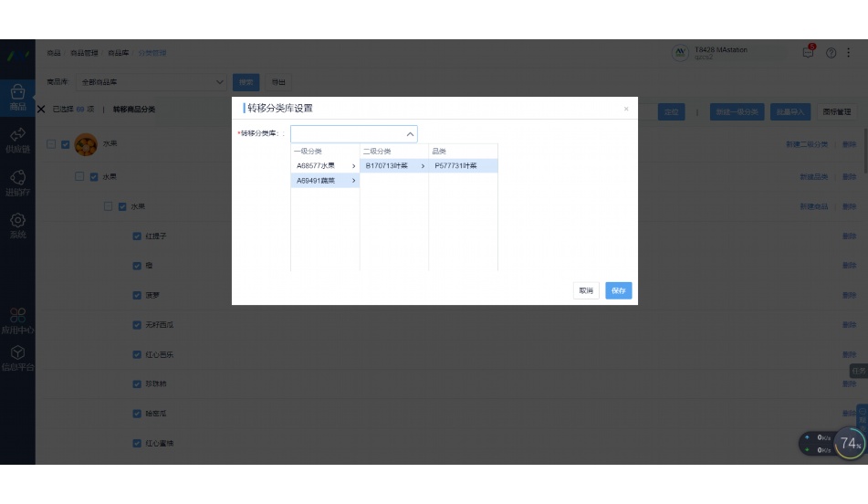The image size is (868, 504).
Task: Toggle the 红提子 checkbox
Action: (137, 236)
